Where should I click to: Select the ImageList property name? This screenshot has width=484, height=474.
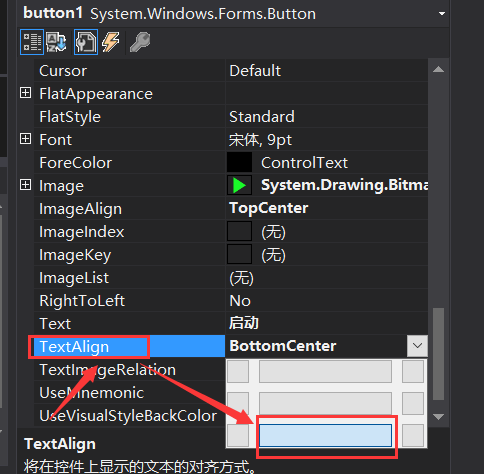[x=74, y=278]
